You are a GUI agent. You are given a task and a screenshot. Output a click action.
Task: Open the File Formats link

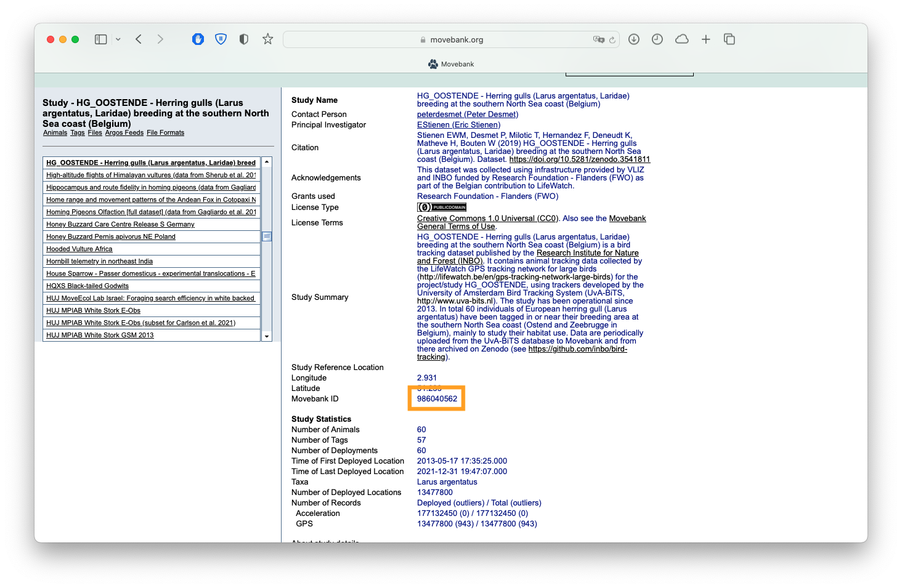pos(165,133)
